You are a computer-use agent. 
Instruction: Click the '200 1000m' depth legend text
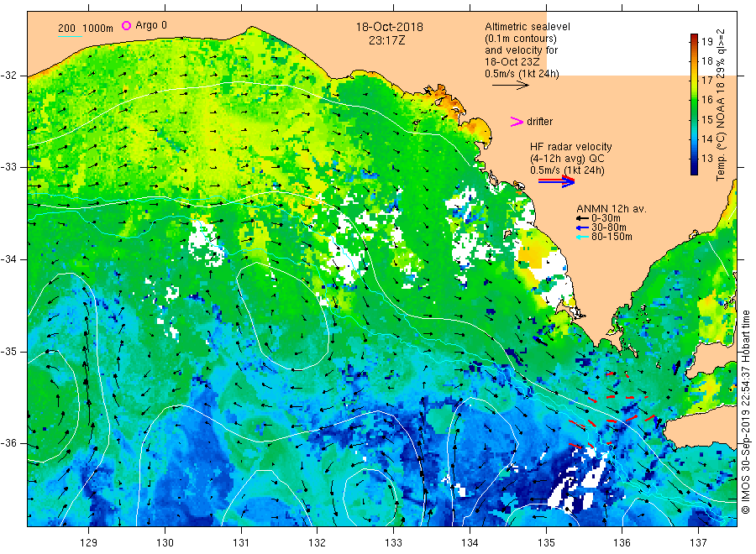click(x=86, y=29)
